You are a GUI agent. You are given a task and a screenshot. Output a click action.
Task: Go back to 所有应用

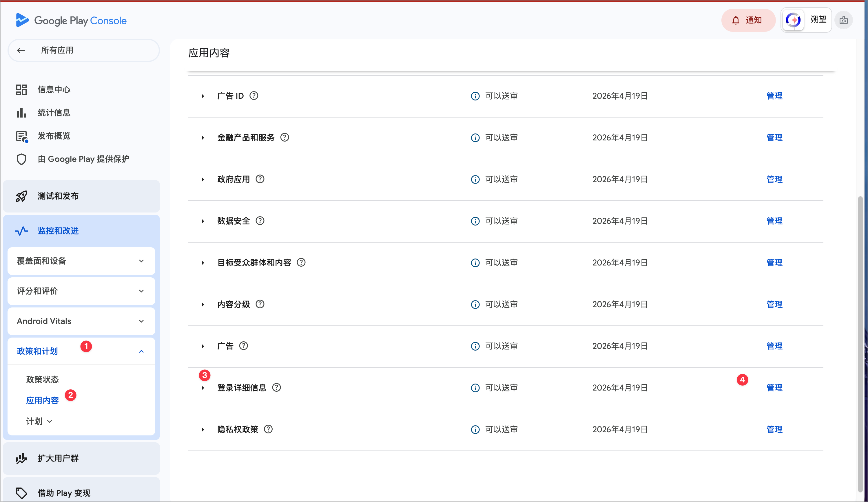tap(83, 50)
